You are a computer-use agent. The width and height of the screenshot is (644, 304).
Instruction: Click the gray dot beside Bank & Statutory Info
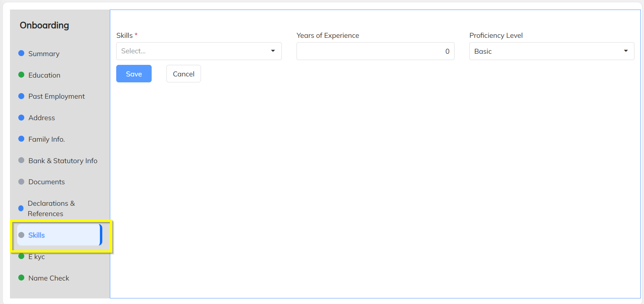(21, 160)
